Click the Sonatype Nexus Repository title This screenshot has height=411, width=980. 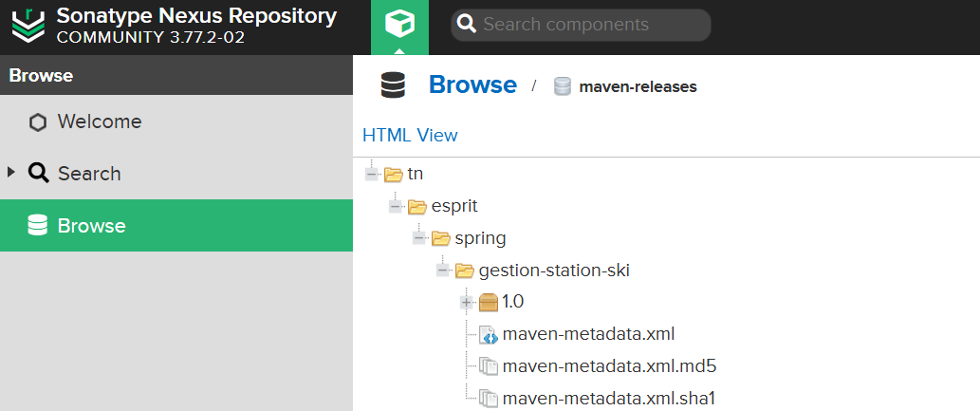click(x=196, y=15)
